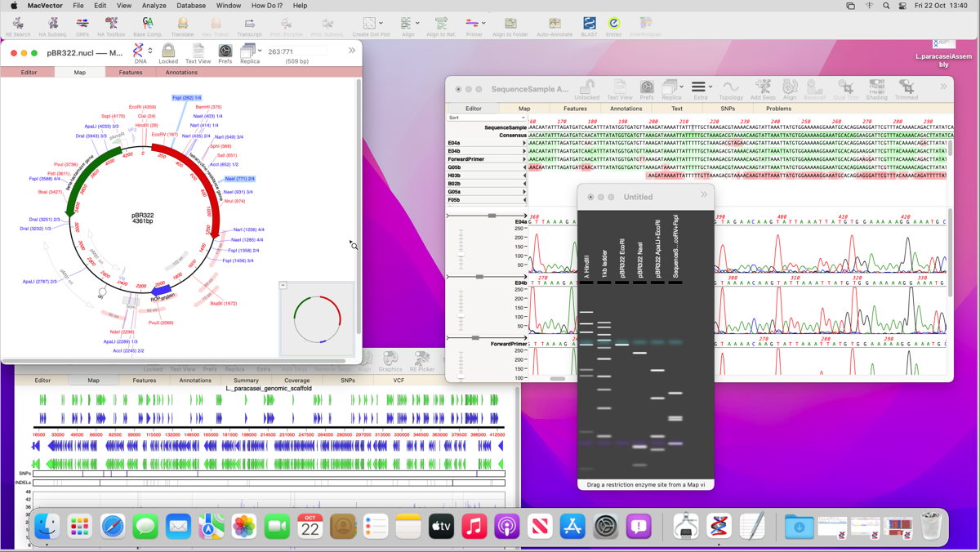Click FspI (262) 1/4 site label

click(x=186, y=98)
